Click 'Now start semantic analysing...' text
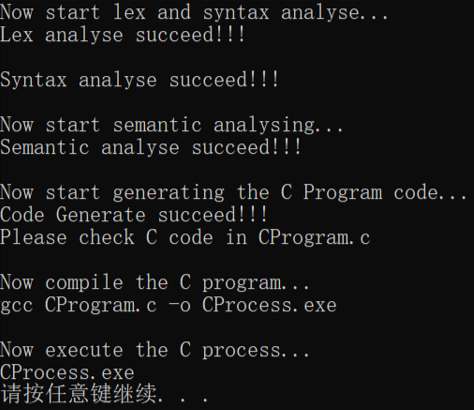This screenshot has height=410, width=474. (x=171, y=125)
